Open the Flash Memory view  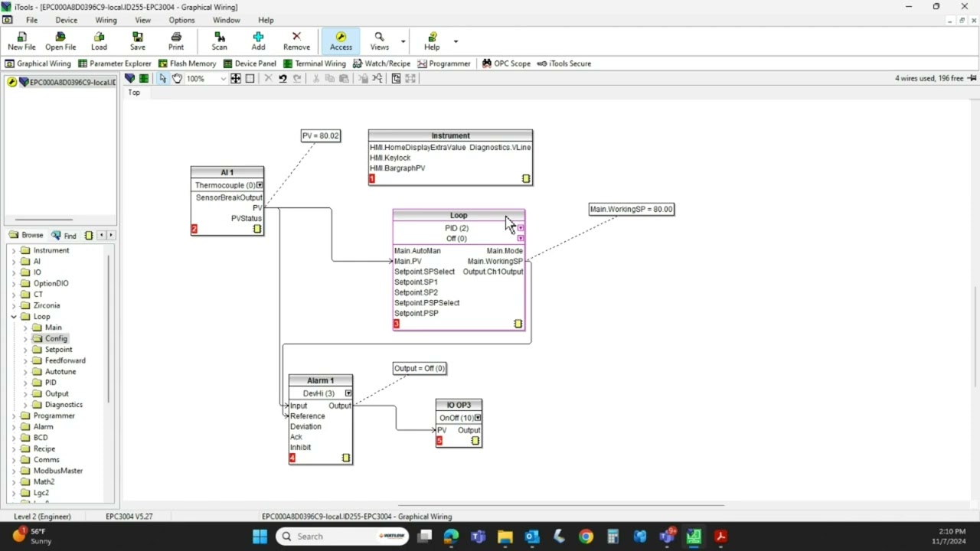click(x=188, y=64)
